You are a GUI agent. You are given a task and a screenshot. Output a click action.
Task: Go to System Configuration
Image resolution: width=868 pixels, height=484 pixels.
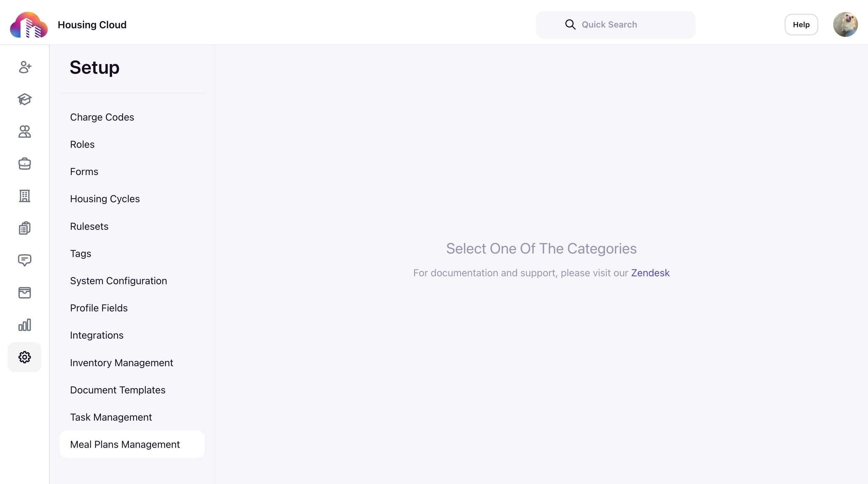(x=119, y=281)
